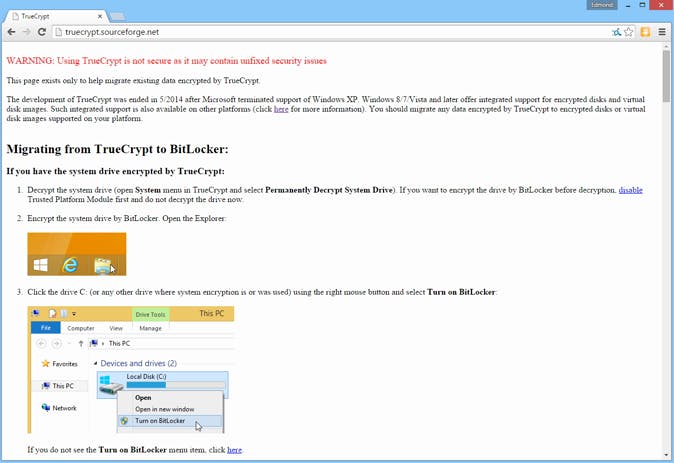Click the user profile button in title bar
Screen dimensions: 674x463
602,5
